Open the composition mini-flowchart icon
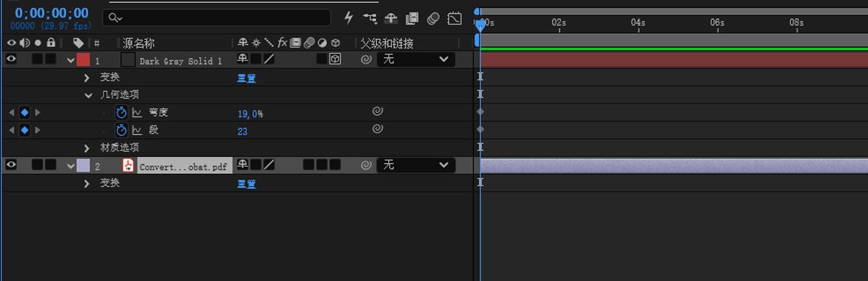Screen dimensions: 868x281 point(370,18)
